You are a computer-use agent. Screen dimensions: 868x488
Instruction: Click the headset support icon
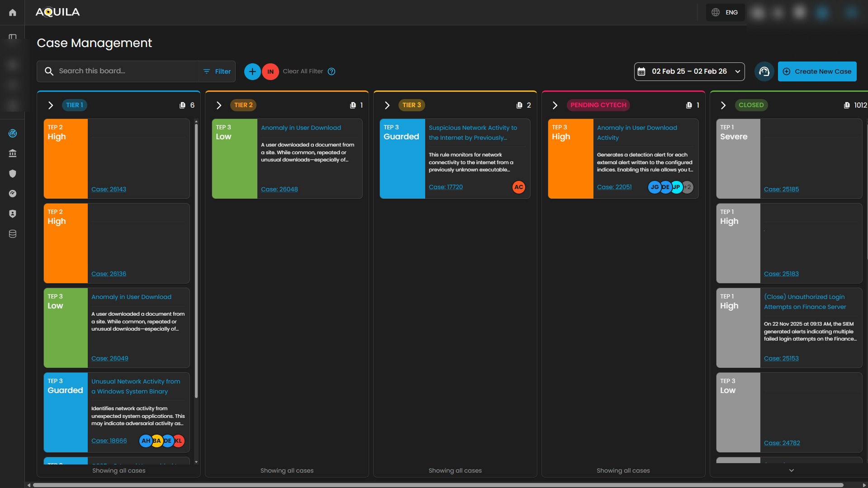point(764,71)
